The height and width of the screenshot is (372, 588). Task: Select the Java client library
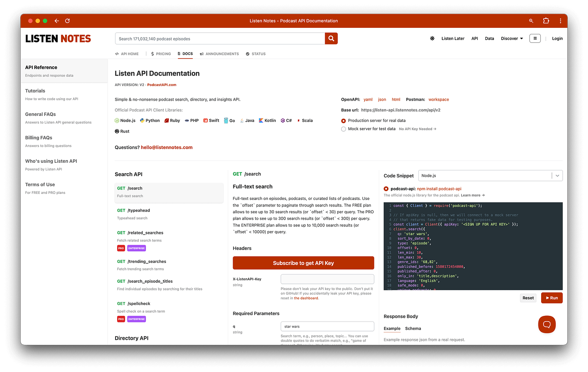247,120
